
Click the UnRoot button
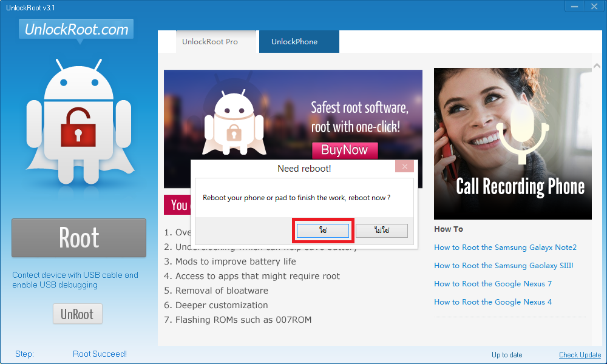(x=78, y=314)
